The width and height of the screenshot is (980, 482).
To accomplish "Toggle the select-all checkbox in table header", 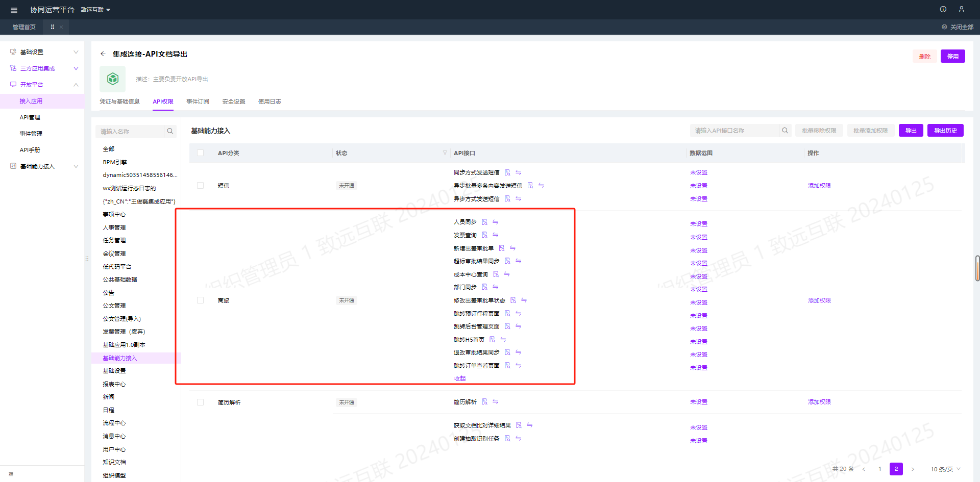I will click(200, 153).
